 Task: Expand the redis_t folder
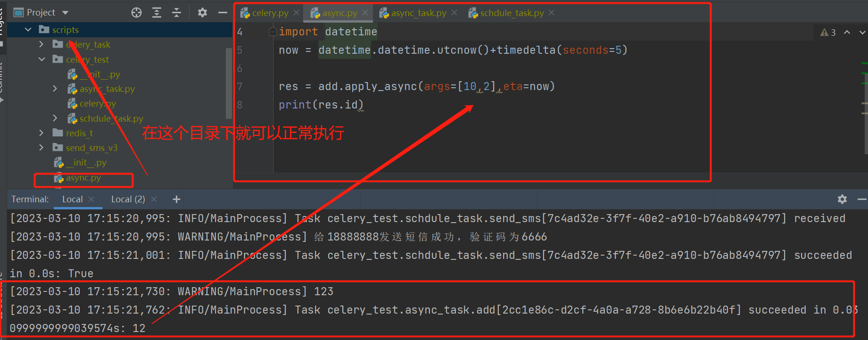41,133
